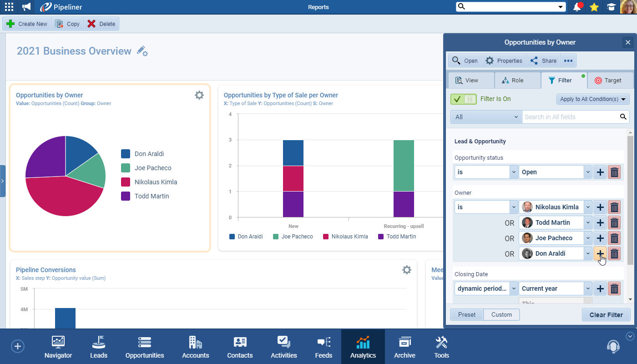Add a condition after Joe Pacheco owner
The height and width of the screenshot is (364, 637).
(600, 238)
